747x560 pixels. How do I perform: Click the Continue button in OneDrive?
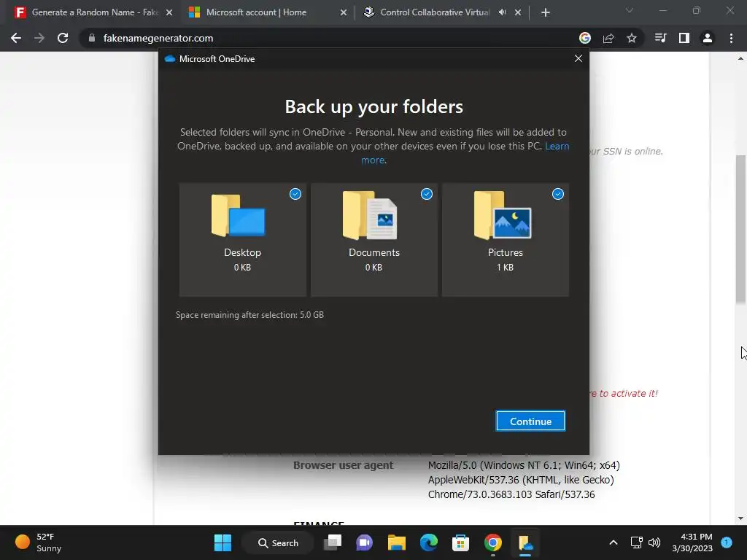[x=530, y=421]
